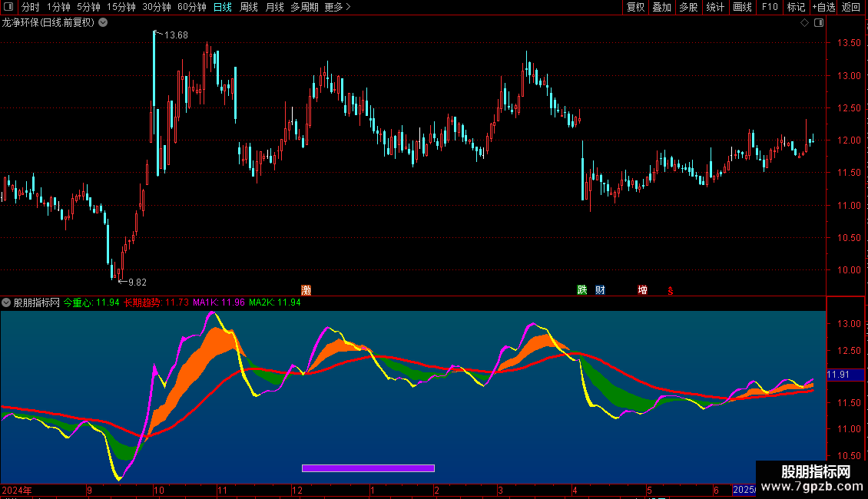This screenshot has width=868, height=499.
Task: Toggle the panel layout icon above the price axis
Action: (x=819, y=23)
